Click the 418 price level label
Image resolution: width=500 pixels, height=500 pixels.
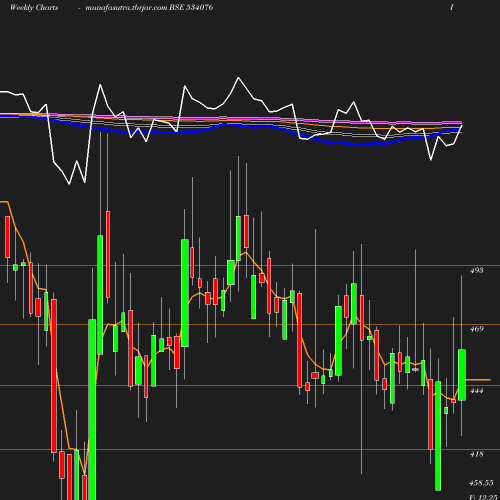pyautogui.click(x=476, y=454)
